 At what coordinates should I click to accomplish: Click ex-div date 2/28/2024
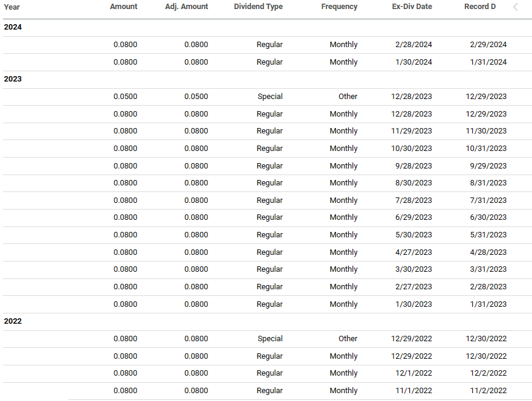(x=414, y=45)
